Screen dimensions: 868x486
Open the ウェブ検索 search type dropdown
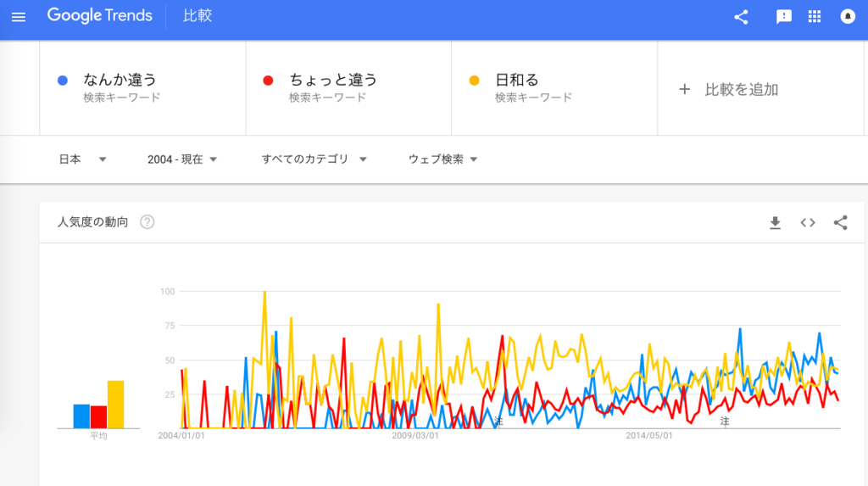click(x=442, y=159)
